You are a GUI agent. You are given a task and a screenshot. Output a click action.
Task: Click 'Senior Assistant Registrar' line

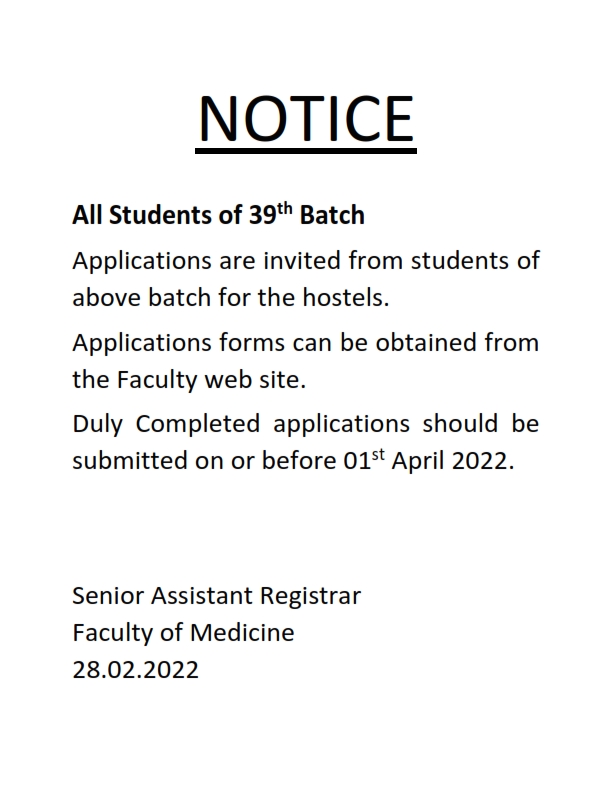coord(217,596)
